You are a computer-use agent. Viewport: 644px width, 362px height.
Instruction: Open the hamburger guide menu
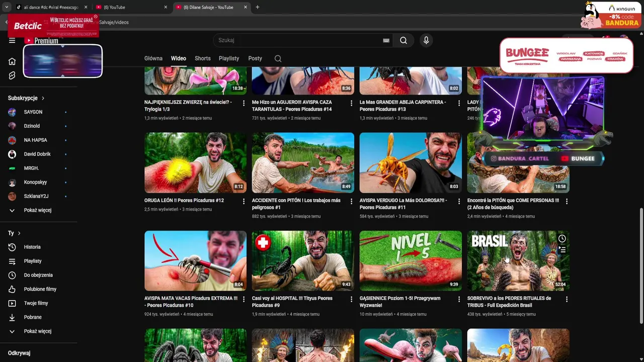(x=12, y=41)
